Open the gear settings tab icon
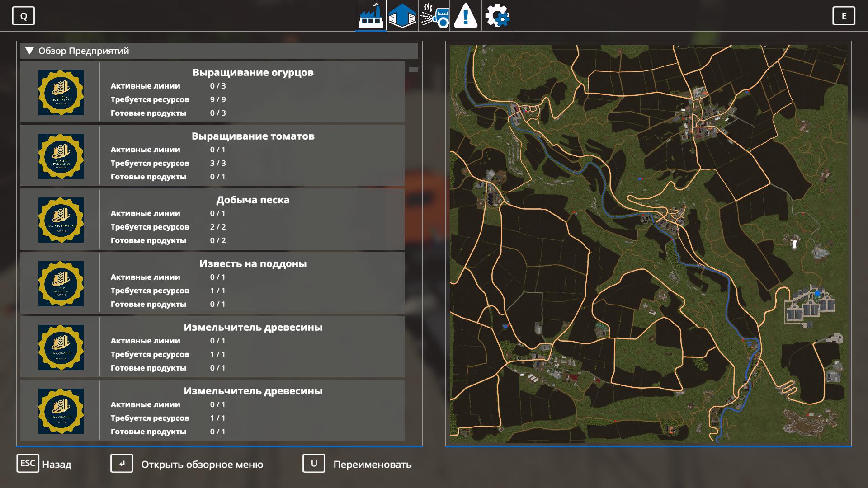The height and width of the screenshot is (488, 868). 497,16
